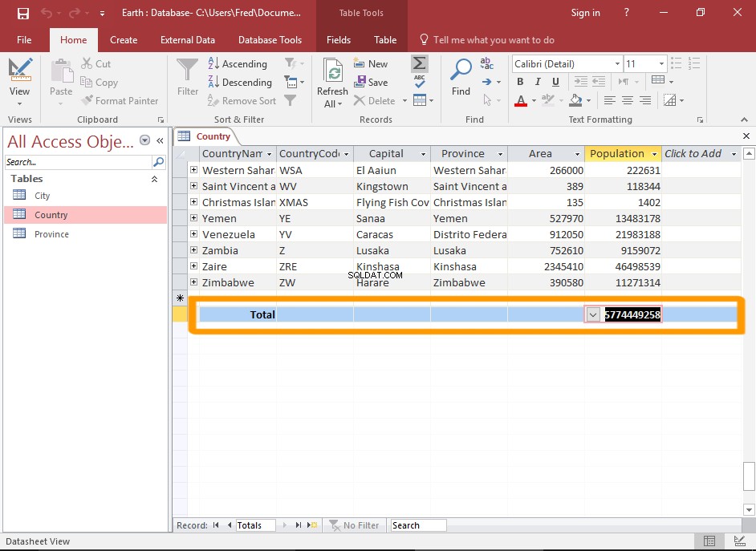Open CountryName column filter dropdown

[270, 154]
